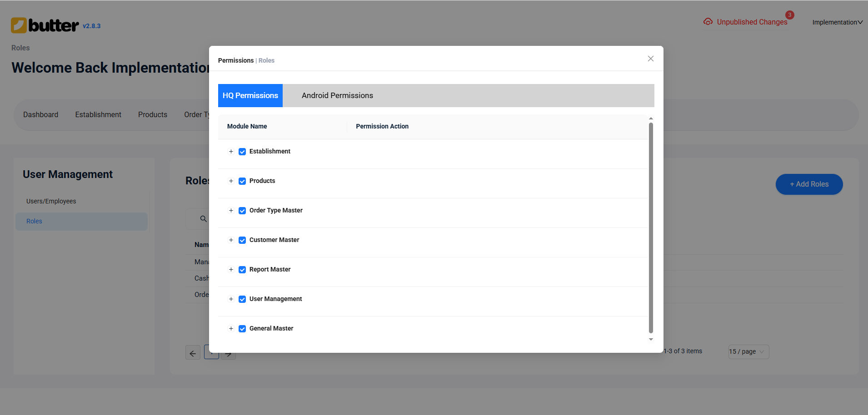
Task: Toggle the General Master checkbox
Action: pyautogui.click(x=242, y=329)
